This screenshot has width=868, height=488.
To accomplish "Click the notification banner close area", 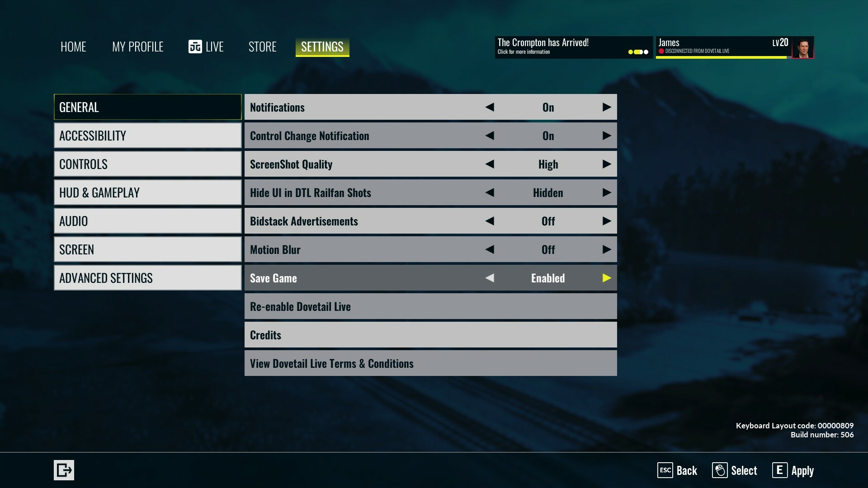I will [x=647, y=51].
